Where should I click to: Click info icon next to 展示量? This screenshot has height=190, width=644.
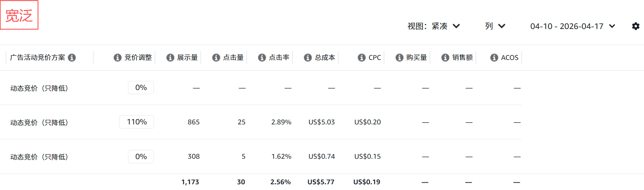coord(170,58)
